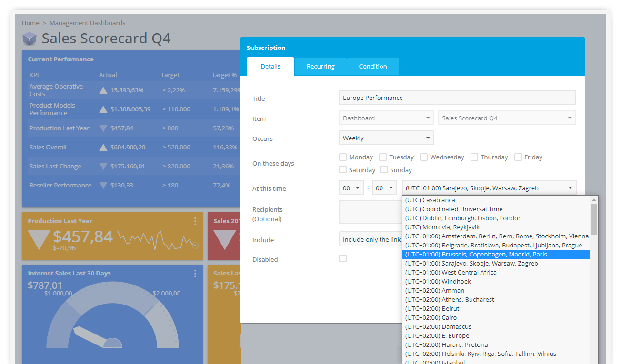
Task: Click the time zone list scrollbar thumb
Action: pyautogui.click(x=594, y=219)
